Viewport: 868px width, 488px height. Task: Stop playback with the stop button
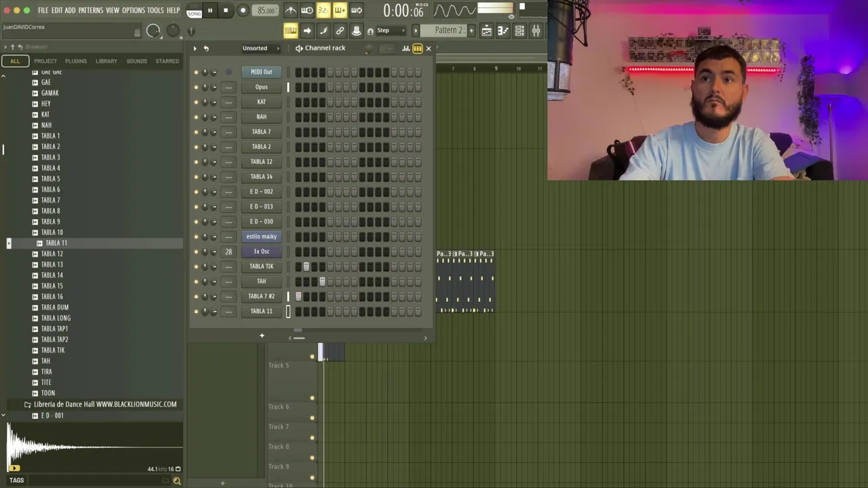coord(226,10)
